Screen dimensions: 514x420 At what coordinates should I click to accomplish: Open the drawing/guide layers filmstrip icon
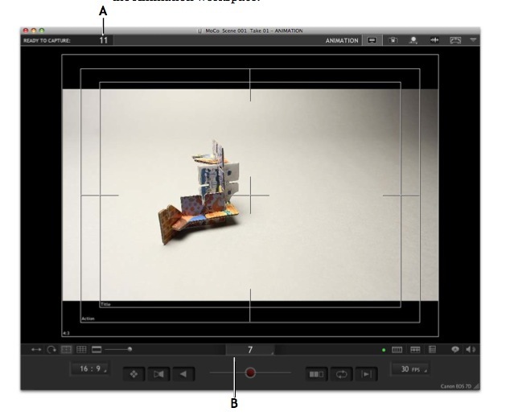[x=415, y=350]
